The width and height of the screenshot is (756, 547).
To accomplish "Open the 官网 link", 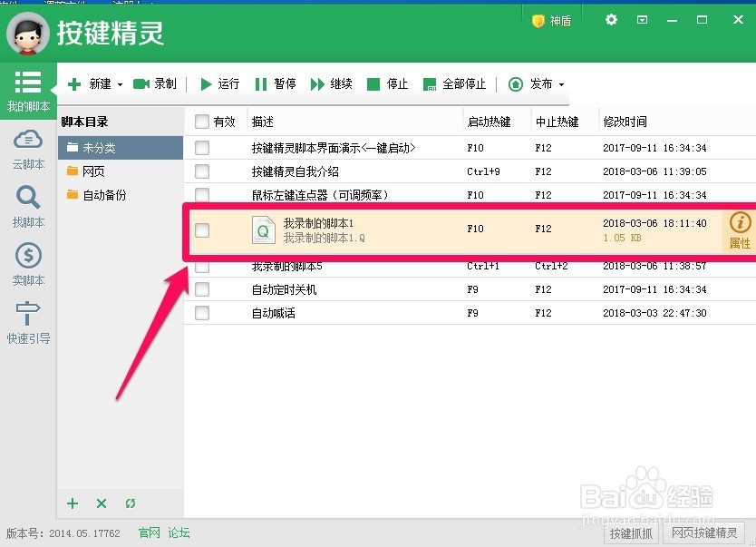I will click(149, 533).
